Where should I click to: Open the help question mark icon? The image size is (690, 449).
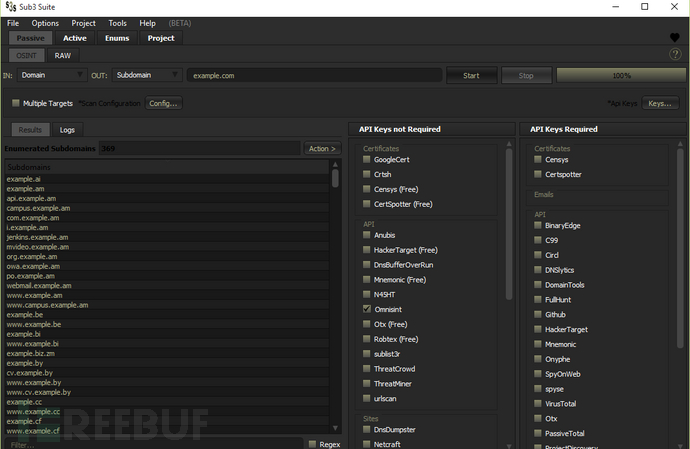pyautogui.click(x=675, y=54)
